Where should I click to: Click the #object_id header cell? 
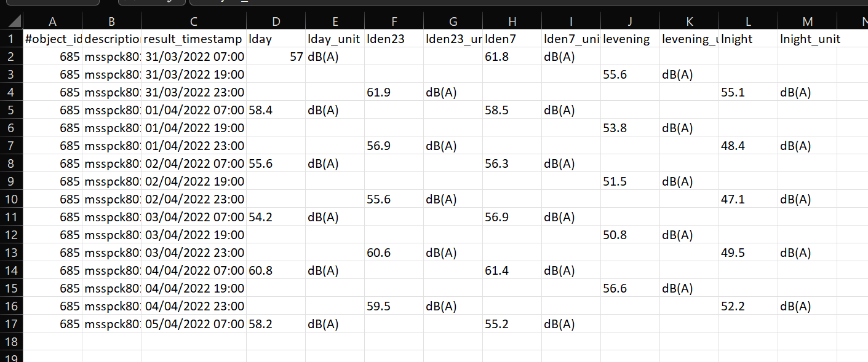tap(53, 39)
